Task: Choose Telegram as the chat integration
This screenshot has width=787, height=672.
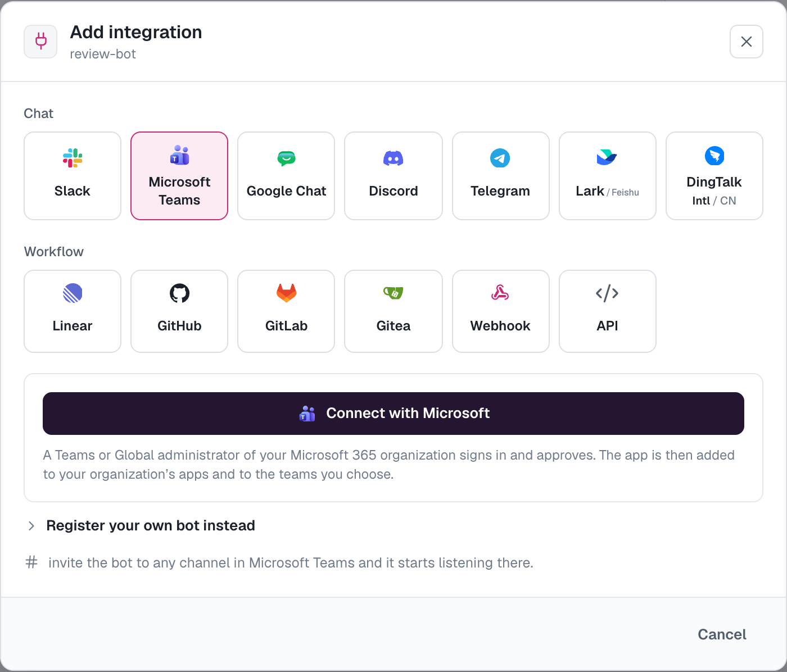Action: pyautogui.click(x=501, y=176)
